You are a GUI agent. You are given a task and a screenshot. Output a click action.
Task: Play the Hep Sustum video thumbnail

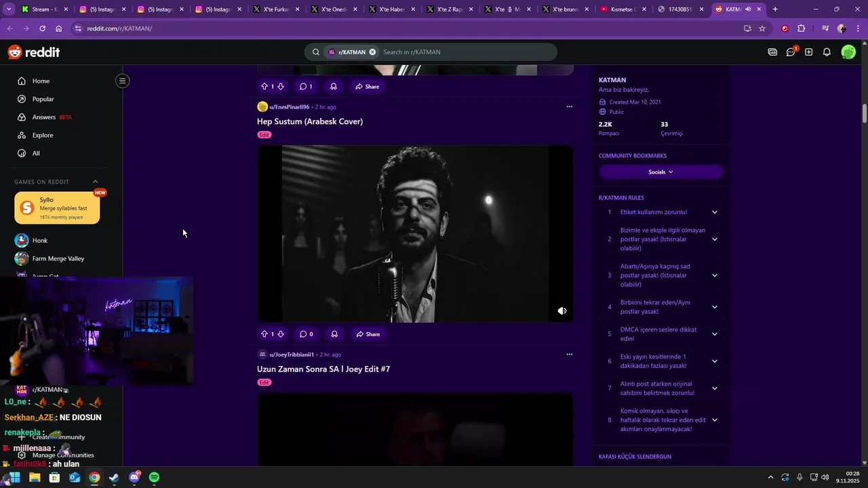[415, 234]
